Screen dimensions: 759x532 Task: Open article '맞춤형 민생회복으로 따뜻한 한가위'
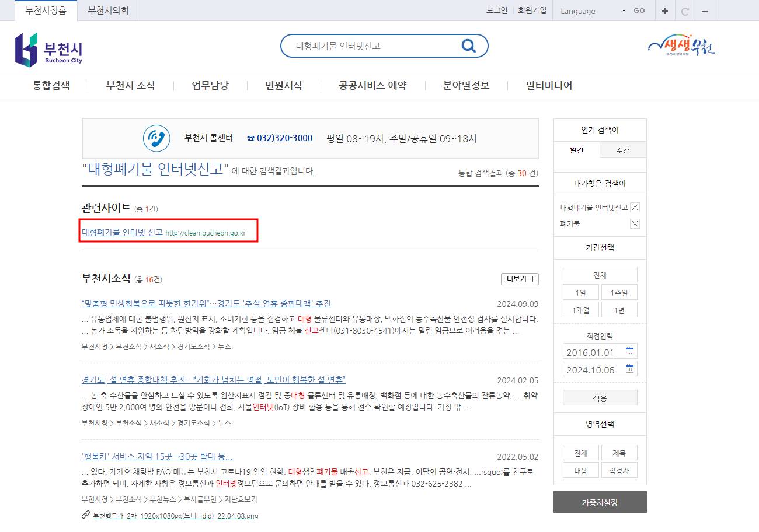tap(206, 303)
